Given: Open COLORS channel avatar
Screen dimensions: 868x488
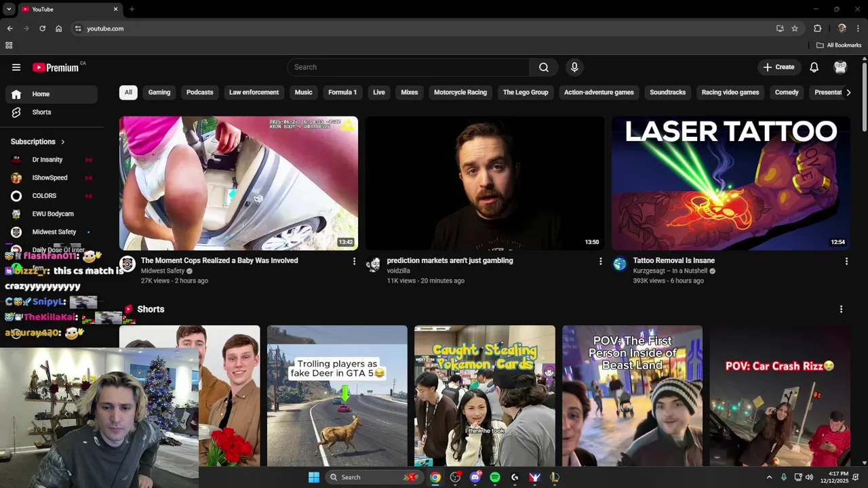Looking at the screenshot, I should click(16, 196).
